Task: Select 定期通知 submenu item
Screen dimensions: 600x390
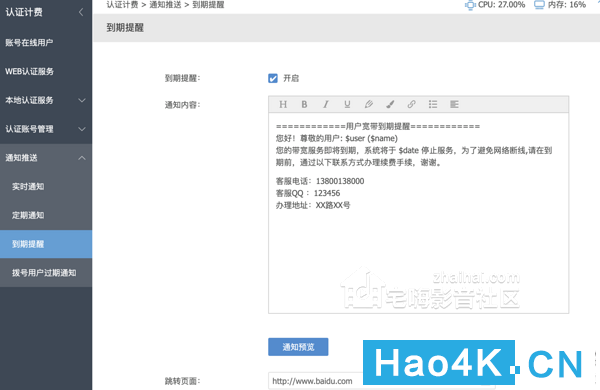Action: pyautogui.click(x=46, y=215)
